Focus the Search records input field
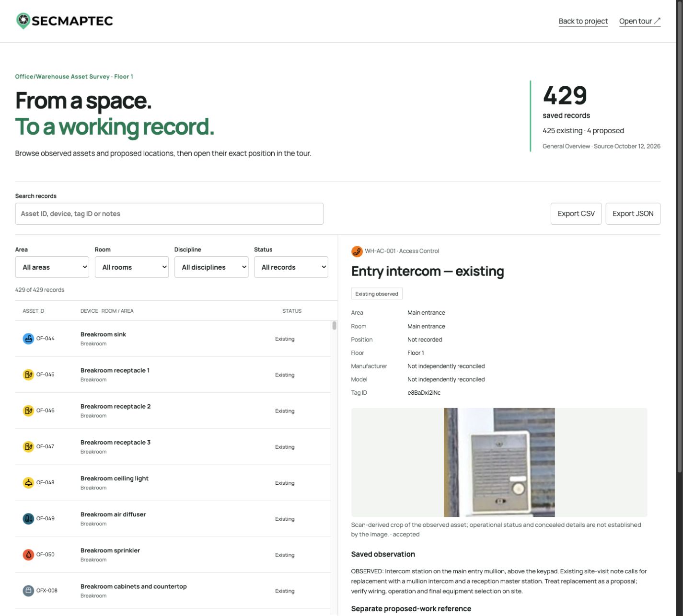The height and width of the screenshot is (616, 683). click(169, 214)
